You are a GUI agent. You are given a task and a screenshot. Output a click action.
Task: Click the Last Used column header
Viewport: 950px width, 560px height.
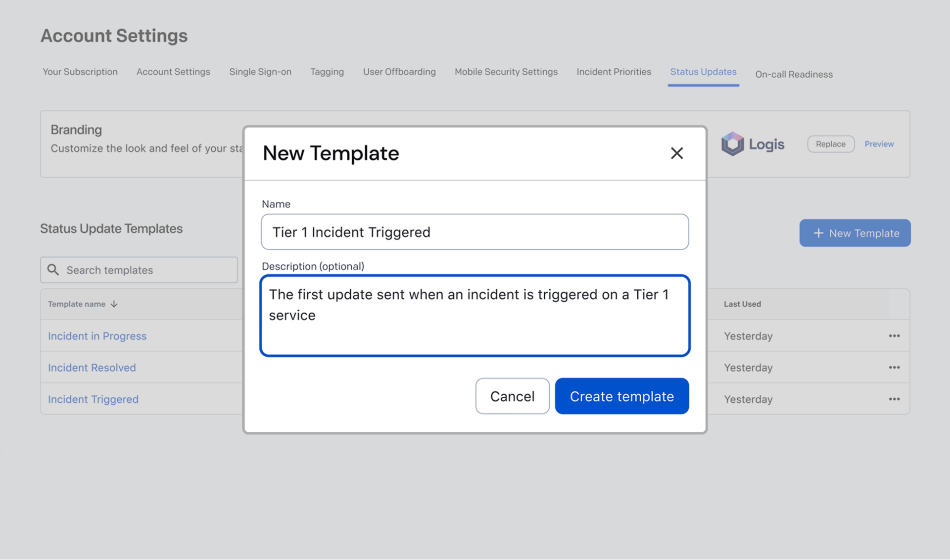click(x=742, y=304)
